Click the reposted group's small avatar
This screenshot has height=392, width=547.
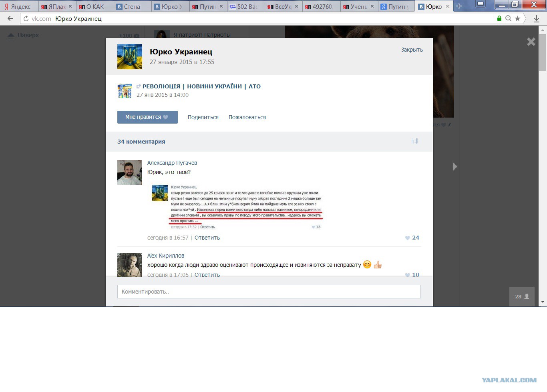(125, 91)
